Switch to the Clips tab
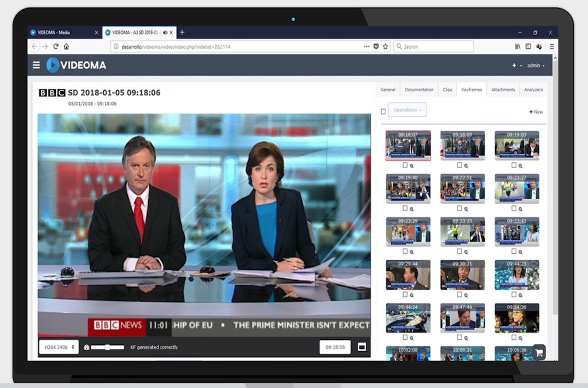This screenshot has height=388, width=588. pyautogui.click(x=447, y=90)
